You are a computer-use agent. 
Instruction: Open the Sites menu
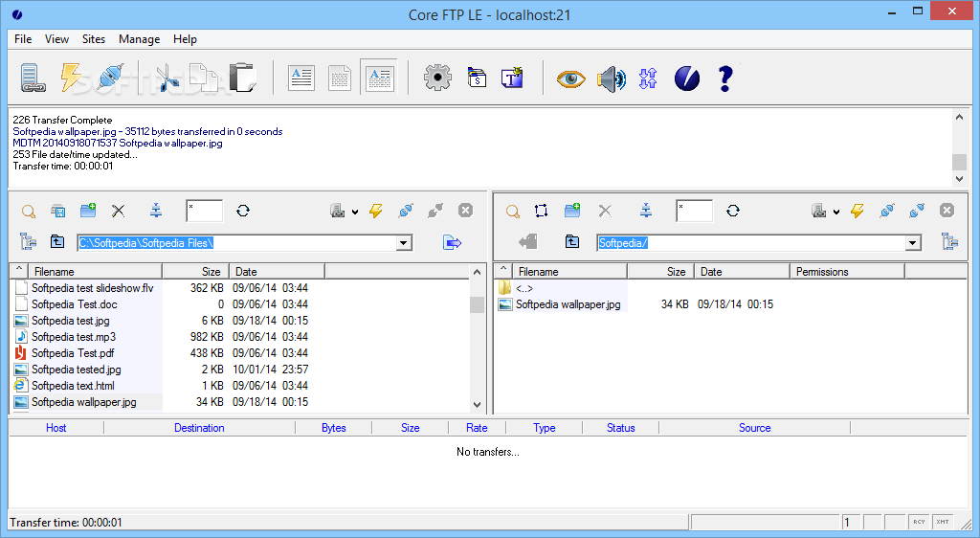click(94, 38)
